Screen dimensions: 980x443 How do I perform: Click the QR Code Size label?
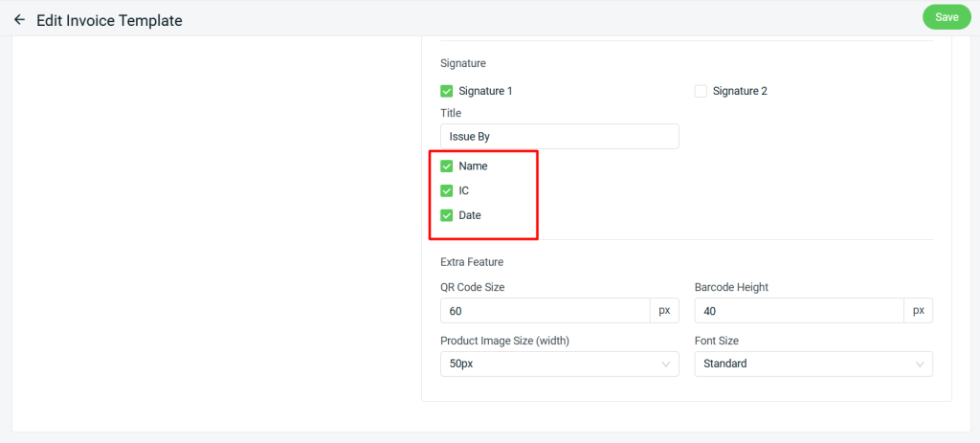473,287
